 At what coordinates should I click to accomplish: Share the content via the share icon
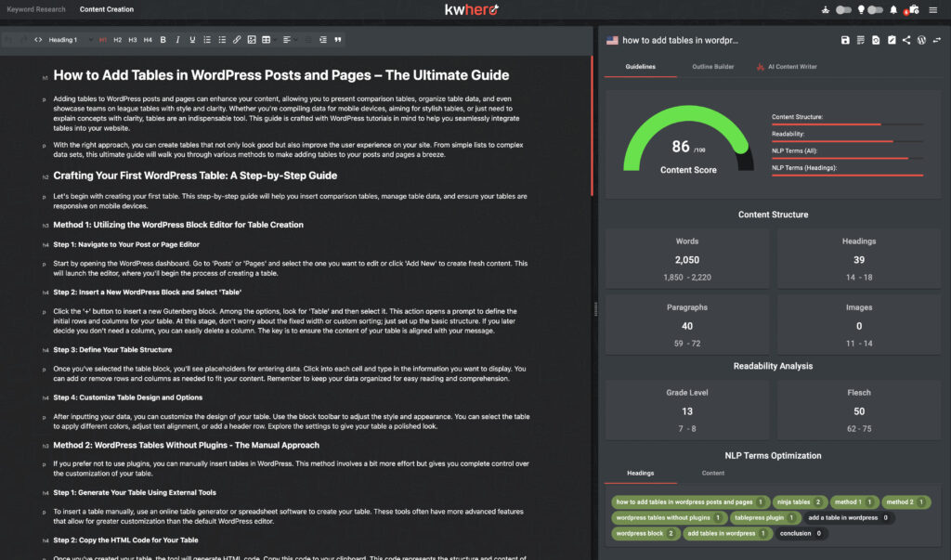[906, 40]
